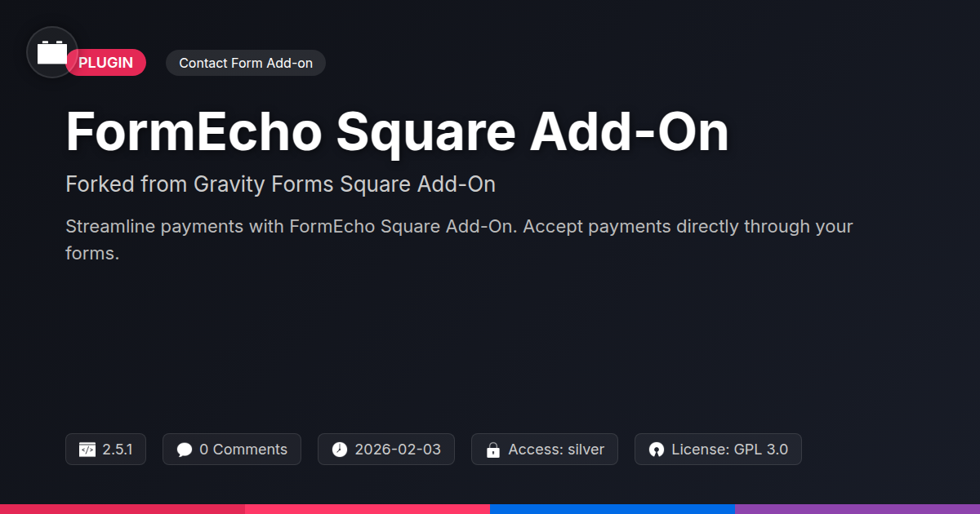Image resolution: width=980 pixels, height=514 pixels.
Task: Click the 2.5.1 version label
Action: tap(118, 450)
